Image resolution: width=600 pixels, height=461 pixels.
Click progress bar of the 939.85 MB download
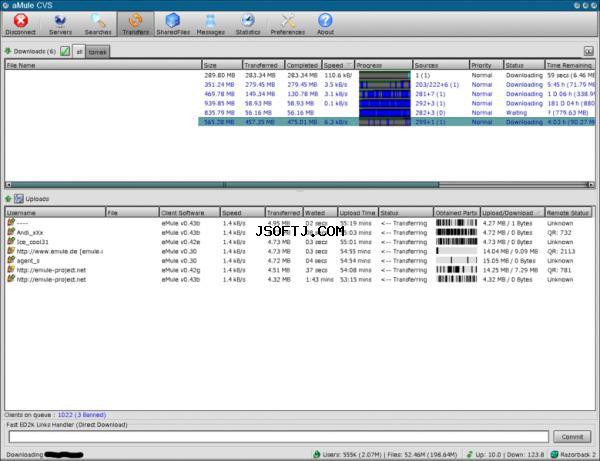(x=385, y=103)
